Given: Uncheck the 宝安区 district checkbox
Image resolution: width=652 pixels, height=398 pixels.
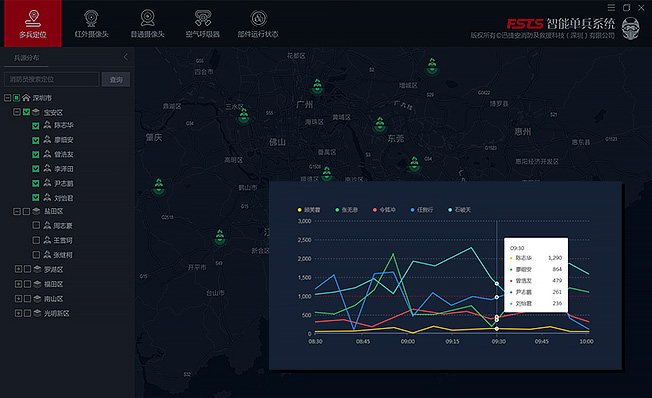Looking at the screenshot, I should click(26, 112).
